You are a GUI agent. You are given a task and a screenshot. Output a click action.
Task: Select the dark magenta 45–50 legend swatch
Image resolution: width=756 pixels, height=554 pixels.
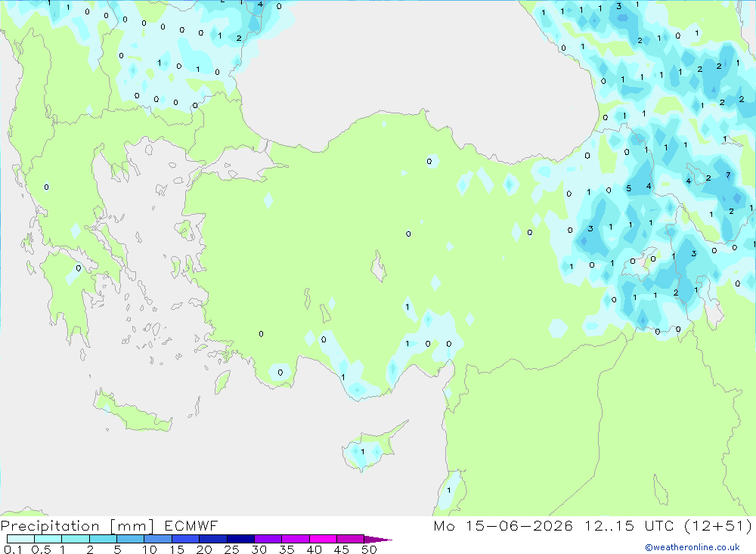point(351,539)
